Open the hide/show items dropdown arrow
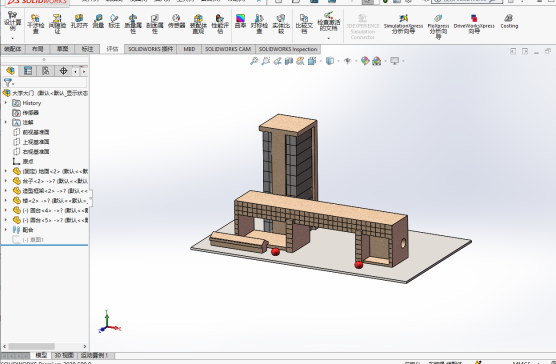 pos(356,61)
